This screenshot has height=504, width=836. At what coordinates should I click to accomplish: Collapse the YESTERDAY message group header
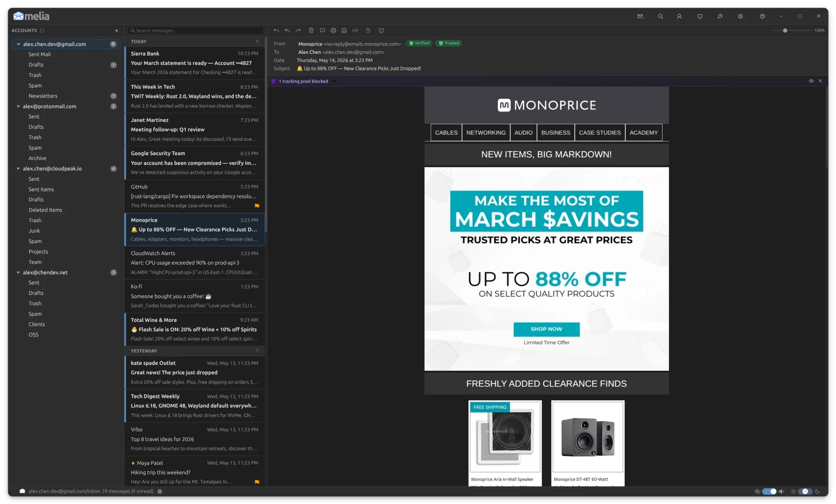click(x=194, y=351)
